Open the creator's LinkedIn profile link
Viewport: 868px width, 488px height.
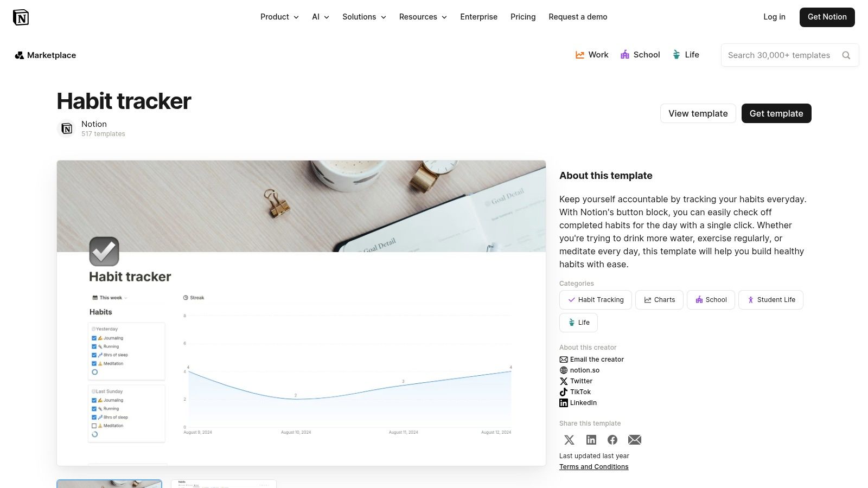(578, 403)
